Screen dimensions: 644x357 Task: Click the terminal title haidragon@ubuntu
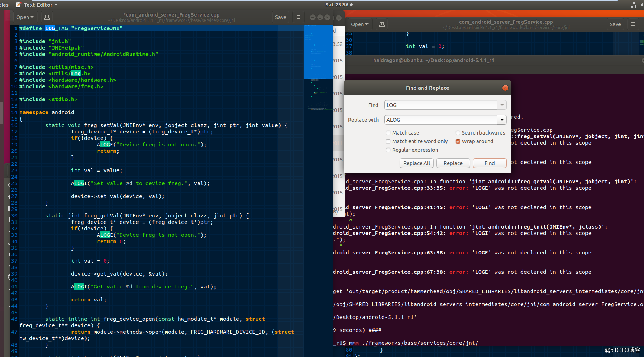[x=434, y=60]
